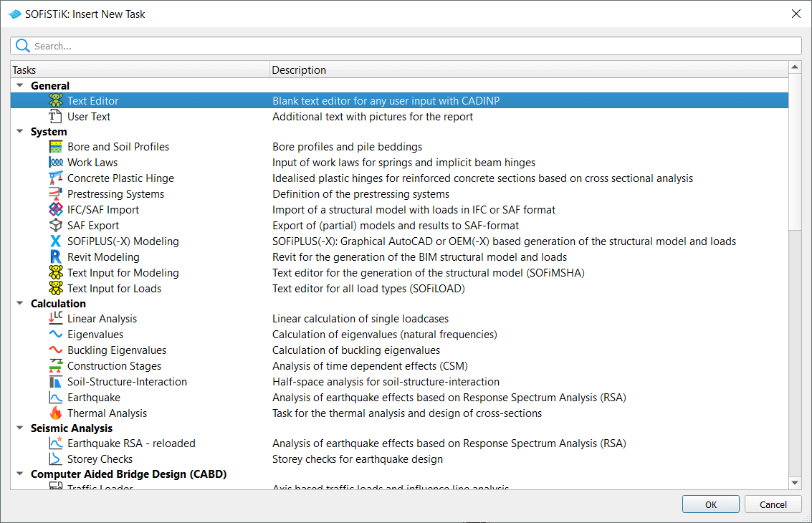Collapse the General category
Image resolution: width=812 pixels, height=523 pixels.
[19, 85]
